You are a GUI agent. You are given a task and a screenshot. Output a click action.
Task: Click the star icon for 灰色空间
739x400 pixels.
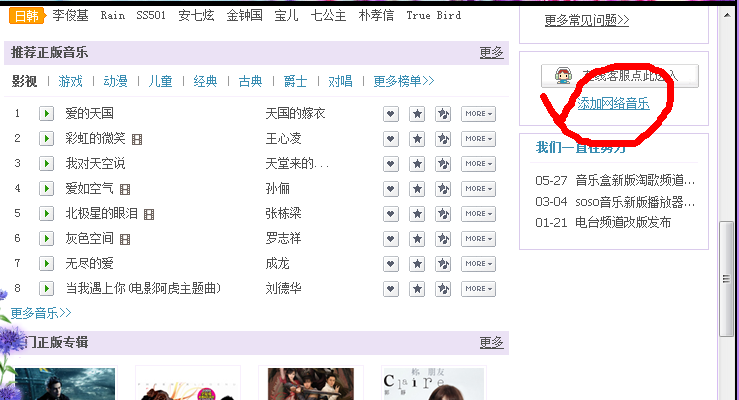point(417,238)
